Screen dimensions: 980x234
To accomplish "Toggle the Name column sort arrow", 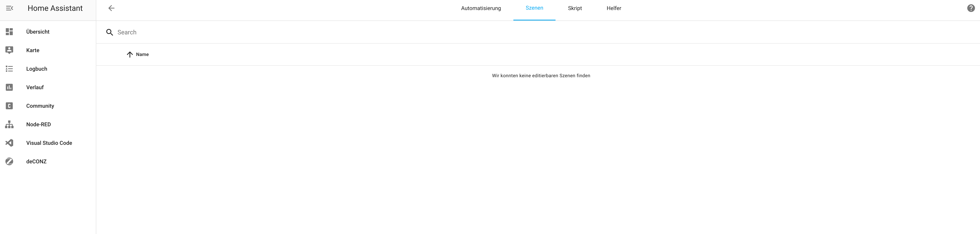I will point(130,54).
